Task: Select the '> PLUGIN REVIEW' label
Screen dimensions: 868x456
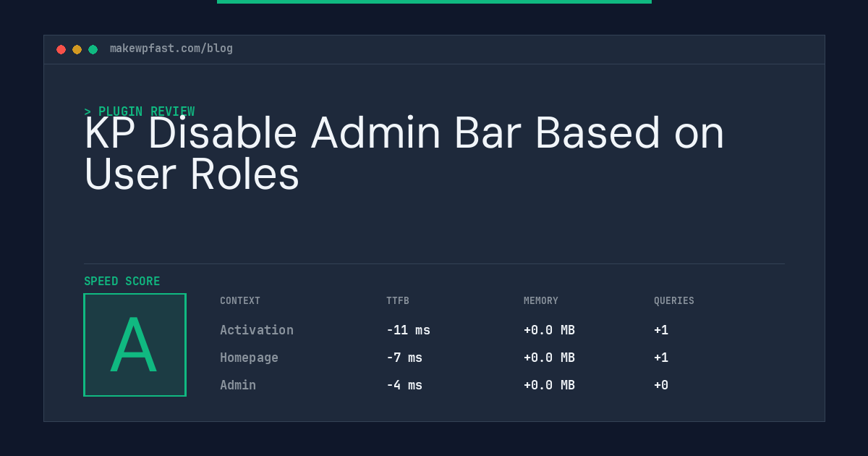Action: click(x=139, y=111)
